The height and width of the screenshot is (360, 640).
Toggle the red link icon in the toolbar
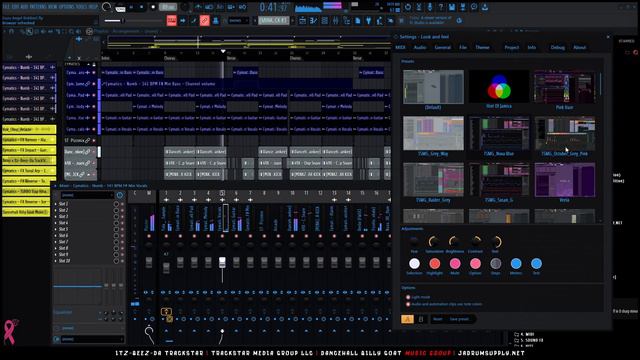coord(204,20)
